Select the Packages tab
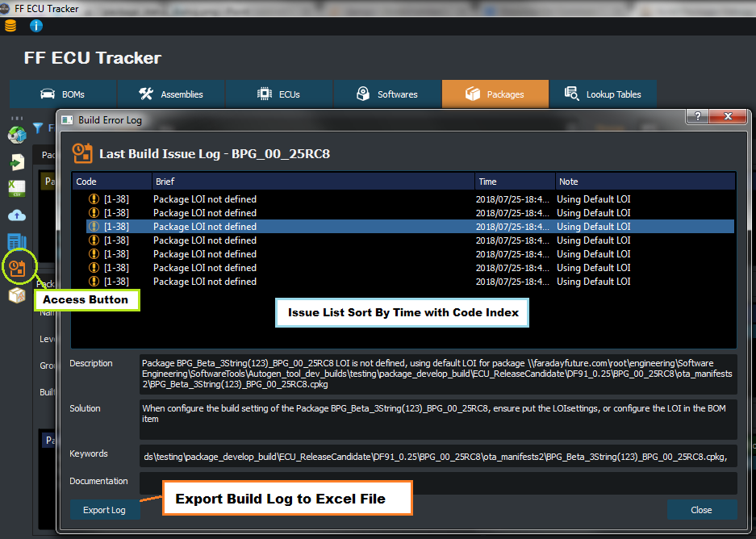This screenshot has width=756, height=539. 495,94
